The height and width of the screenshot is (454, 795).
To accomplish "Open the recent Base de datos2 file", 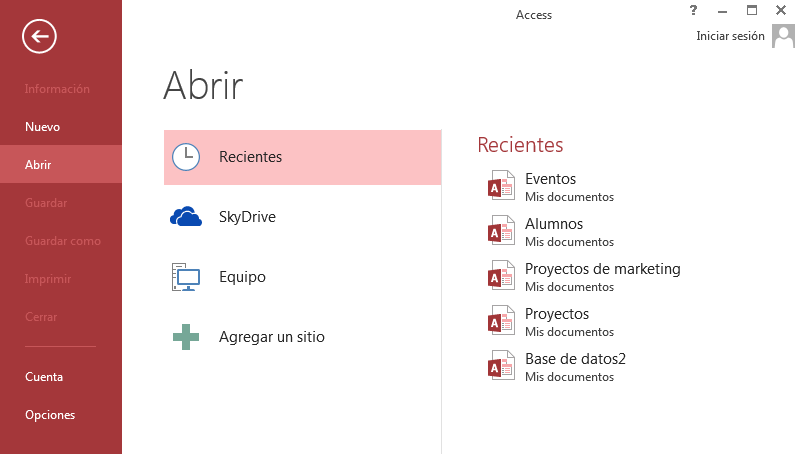I will 575,359.
